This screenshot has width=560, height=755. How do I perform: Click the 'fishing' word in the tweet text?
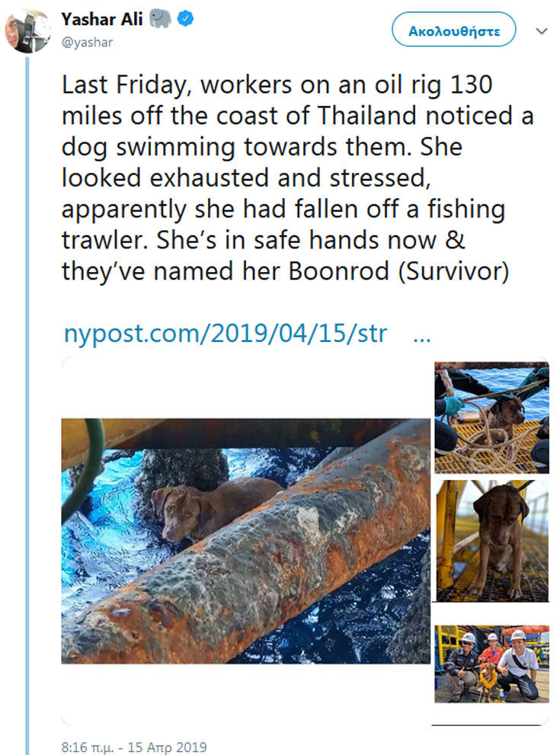pyautogui.click(x=466, y=210)
